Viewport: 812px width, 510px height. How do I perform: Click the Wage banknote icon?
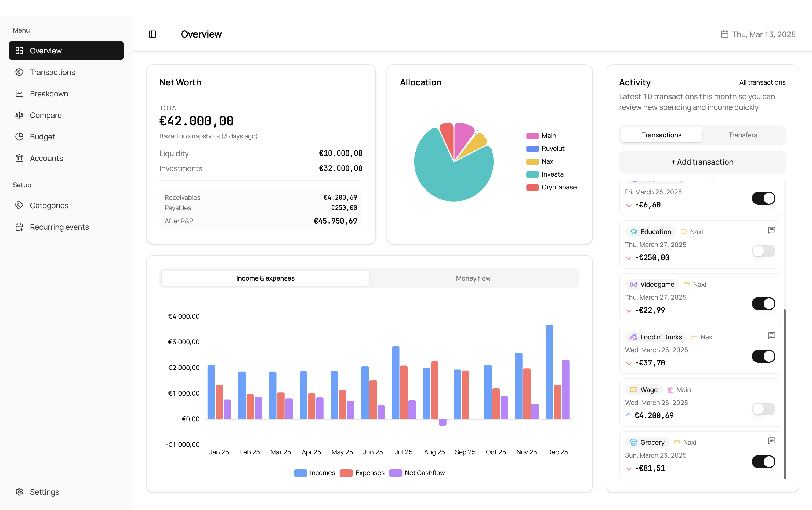coord(633,390)
